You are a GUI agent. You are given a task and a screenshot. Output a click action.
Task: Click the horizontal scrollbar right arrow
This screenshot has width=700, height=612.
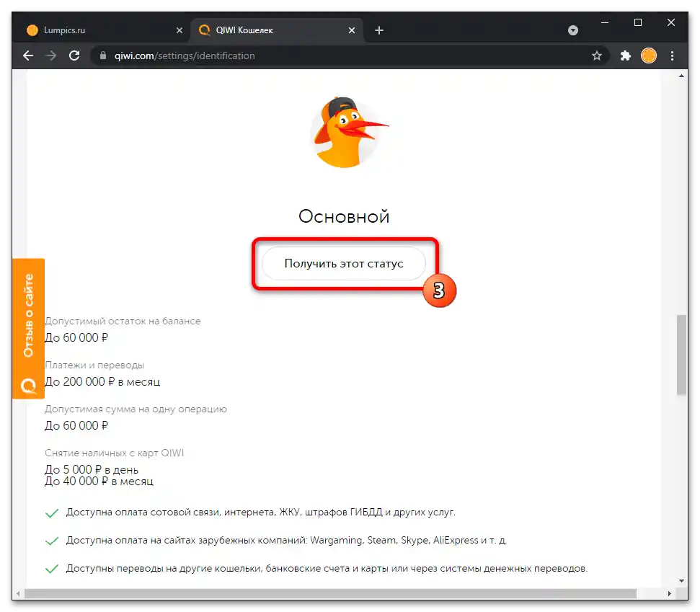[669, 593]
